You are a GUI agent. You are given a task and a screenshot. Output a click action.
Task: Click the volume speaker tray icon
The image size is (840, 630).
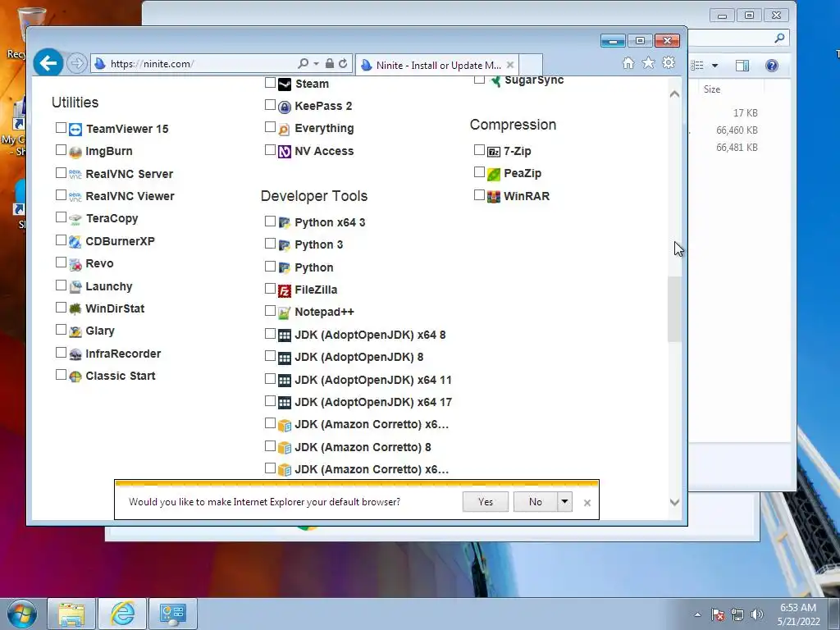point(757,614)
